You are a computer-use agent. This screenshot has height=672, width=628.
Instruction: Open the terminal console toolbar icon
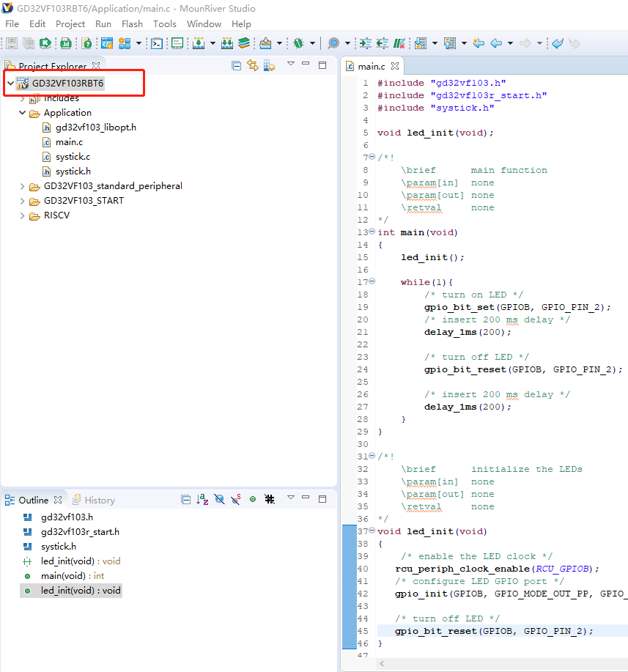coord(157,43)
